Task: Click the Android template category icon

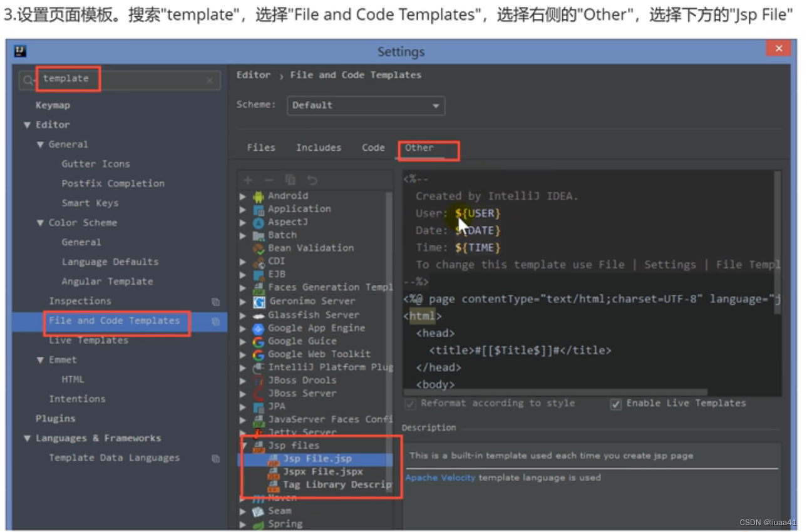Action: (259, 197)
